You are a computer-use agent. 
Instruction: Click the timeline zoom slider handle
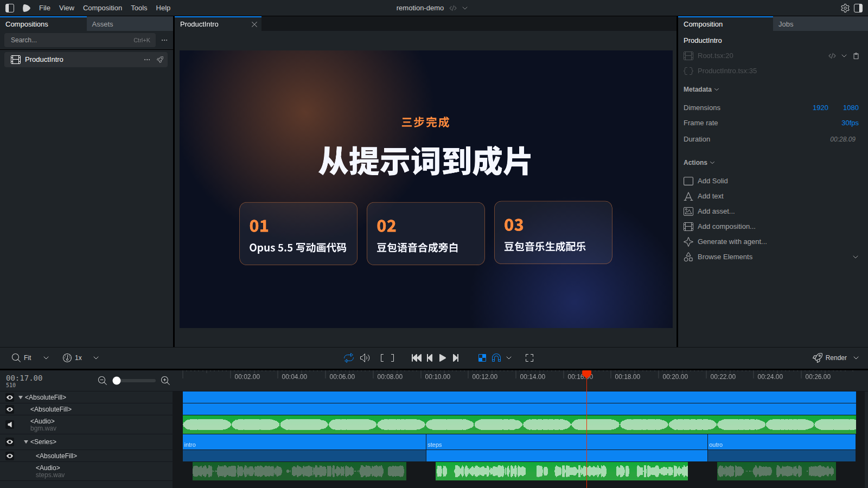pyautogui.click(x=117, y=381)
